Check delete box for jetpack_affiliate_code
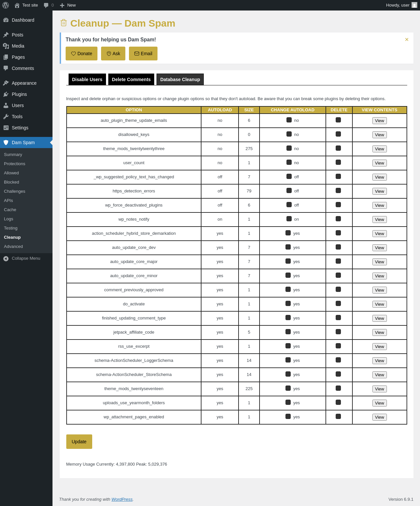 338,332
